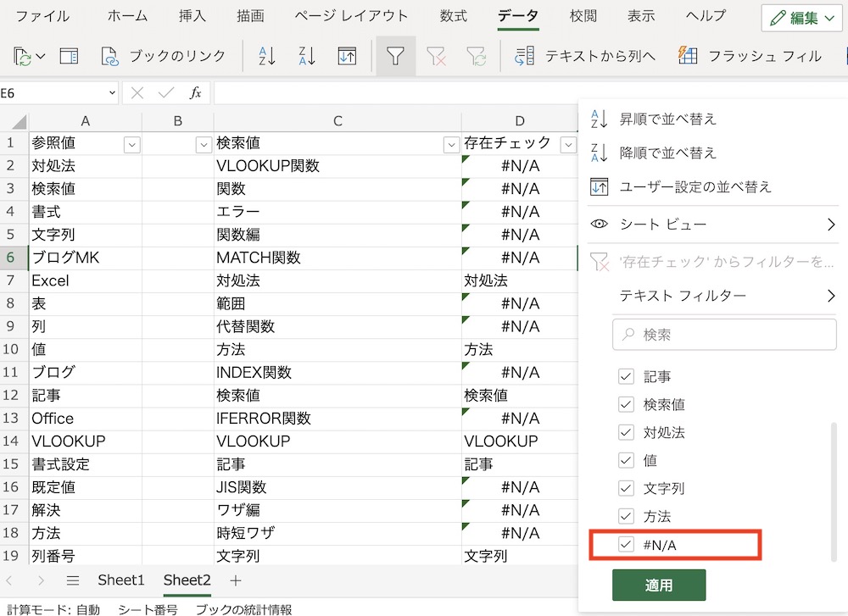The height and width of the screenshot is (616, 848).
Task: Click シート番号 in status bar
Action: [148, 609]
